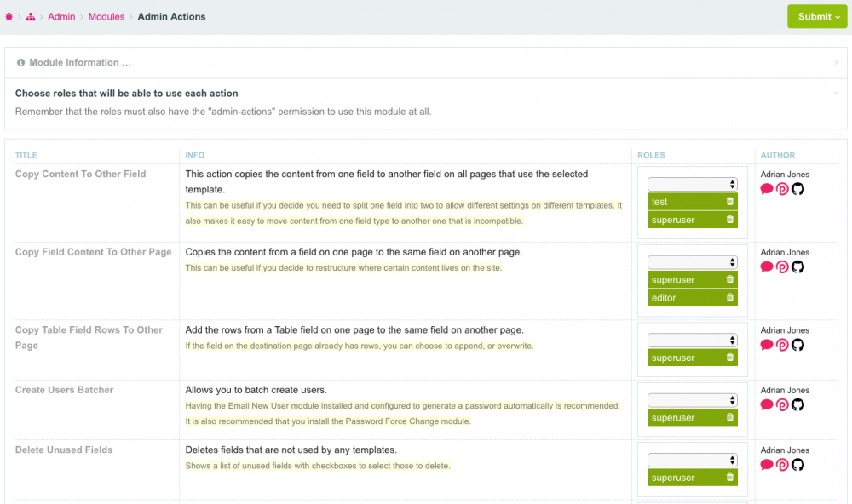852x504 pixels.
Task: Open support forum chat icon for Create Users Batcher
Action: coord(766,405)
